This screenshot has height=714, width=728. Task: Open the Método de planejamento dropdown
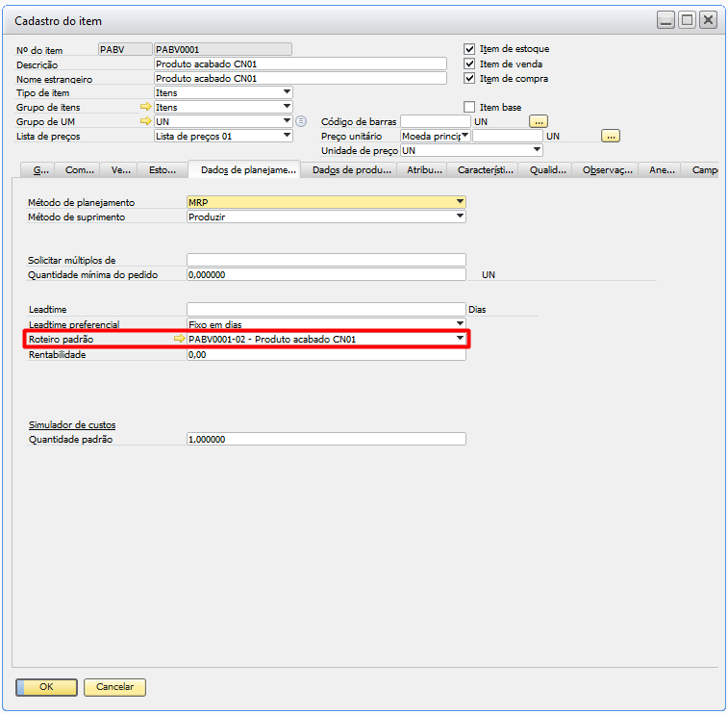(460, 202)
